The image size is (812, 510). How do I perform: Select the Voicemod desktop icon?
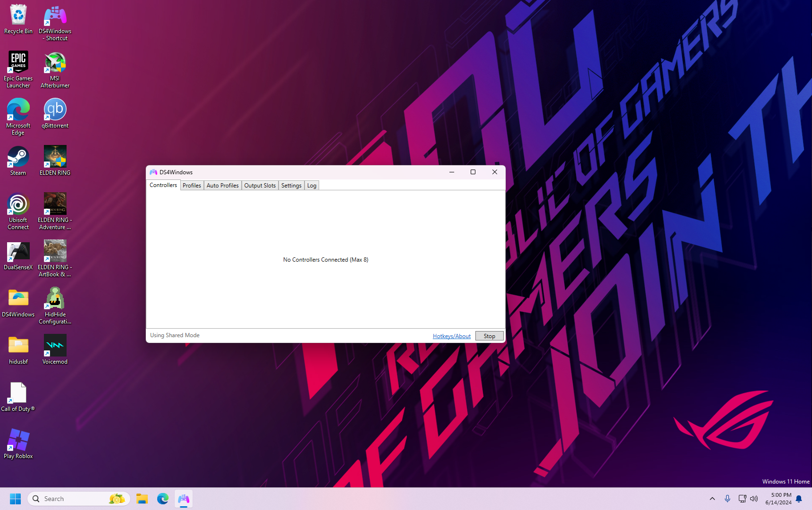[x=55, y=349]
